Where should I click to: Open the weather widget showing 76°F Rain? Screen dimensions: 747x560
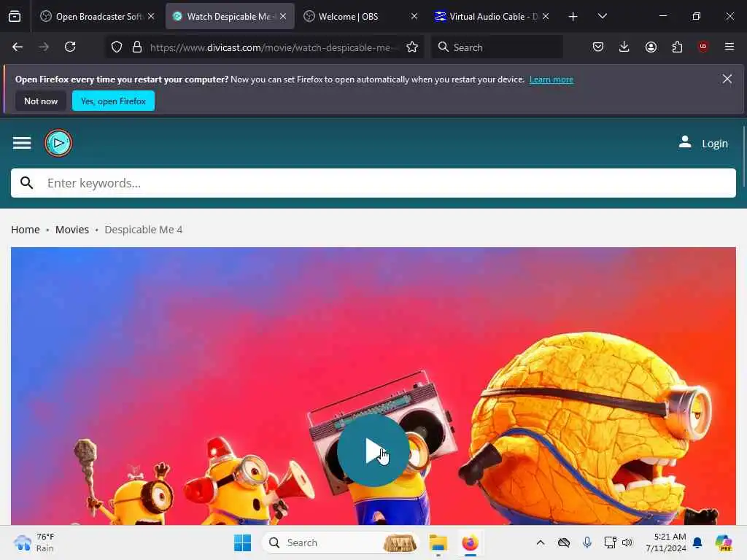click(x=34, y=542)
